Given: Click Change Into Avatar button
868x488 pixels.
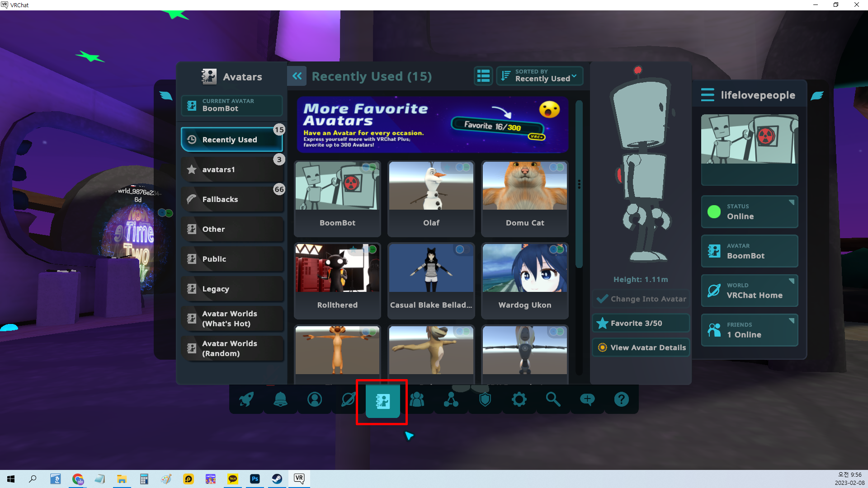Looking at the screenshot, I should (x=641, y=299).
